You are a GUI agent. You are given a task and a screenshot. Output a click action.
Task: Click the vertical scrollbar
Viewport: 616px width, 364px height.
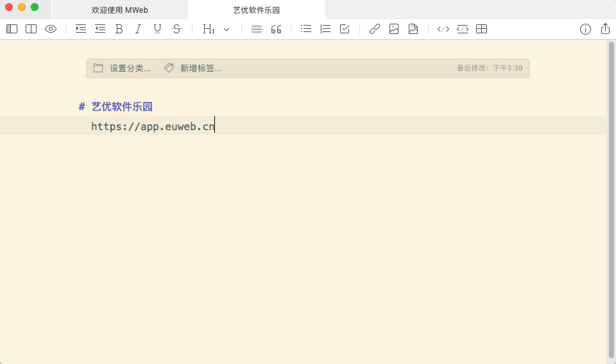click(x=612, y=200)
